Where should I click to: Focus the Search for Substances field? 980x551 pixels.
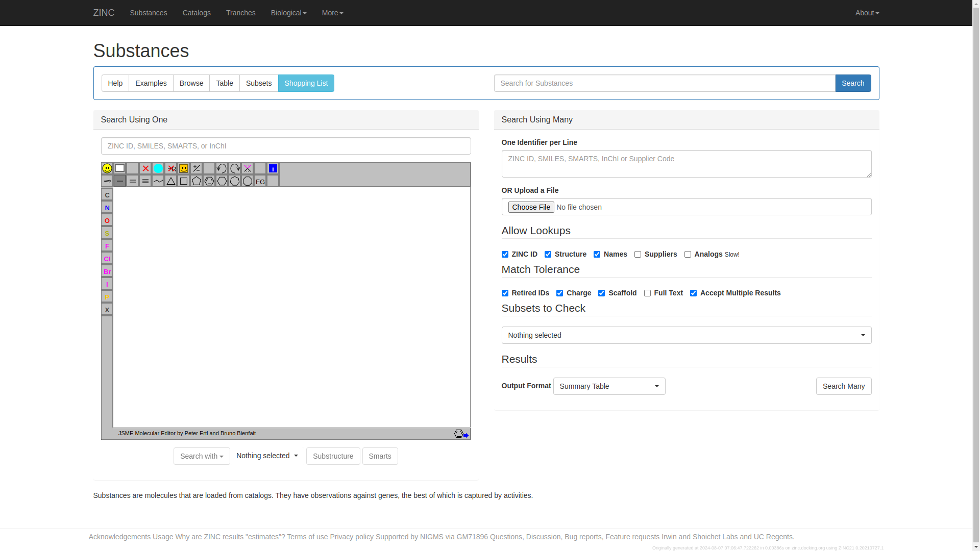[664, 83]
